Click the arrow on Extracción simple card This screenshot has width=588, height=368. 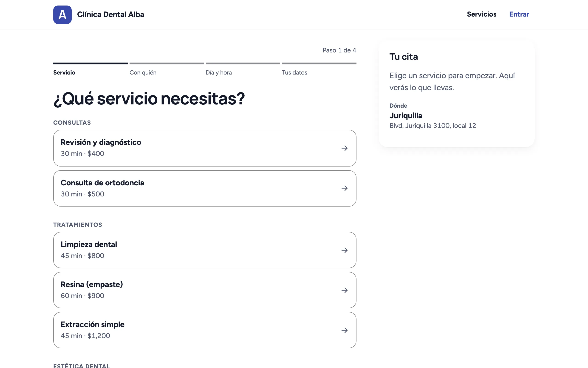[344, 330]
